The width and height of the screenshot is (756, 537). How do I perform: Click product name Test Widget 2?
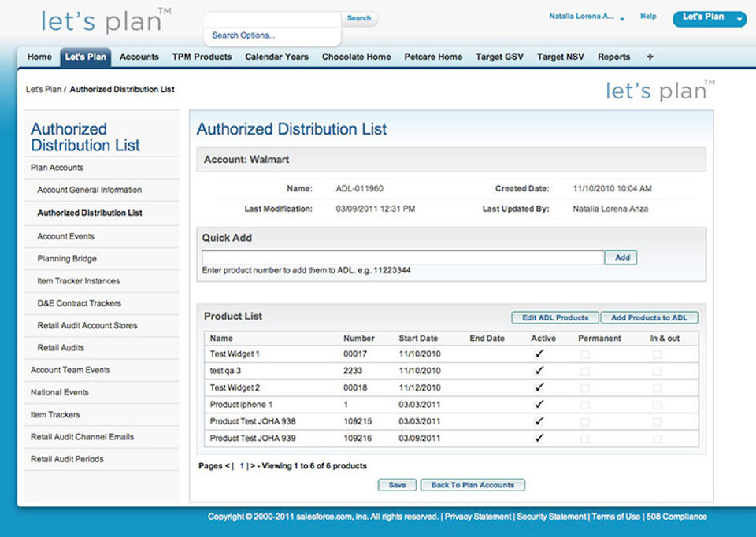tap(235, 387)
